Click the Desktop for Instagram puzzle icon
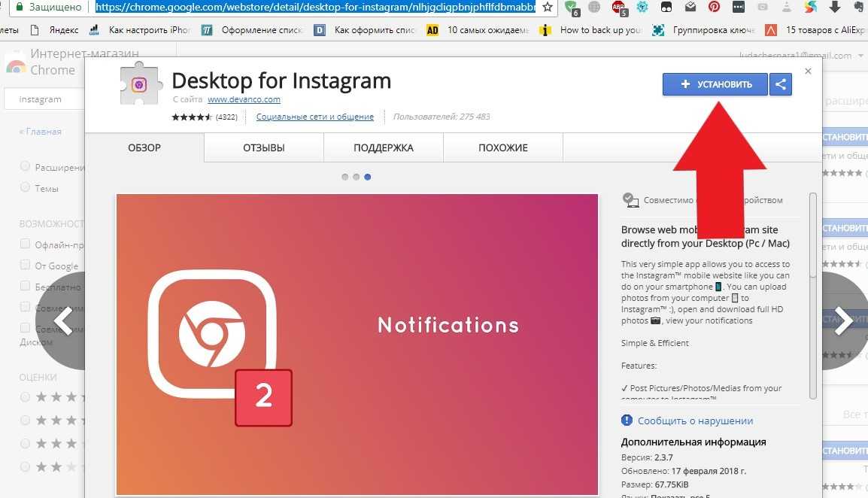Viewport: 868px width, 498px height. coord(140,83)
